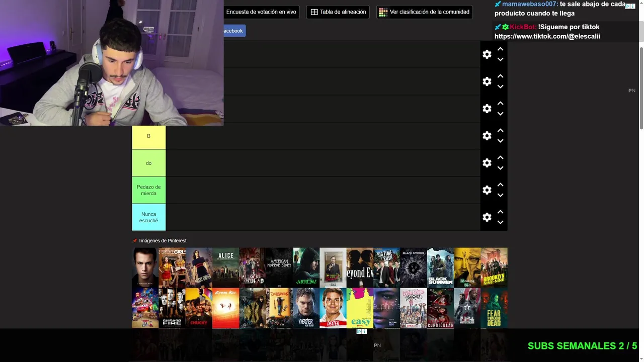Select the Fear the Walking Dead poster
This screenshot has height=362, width=644.
point(494,308)
